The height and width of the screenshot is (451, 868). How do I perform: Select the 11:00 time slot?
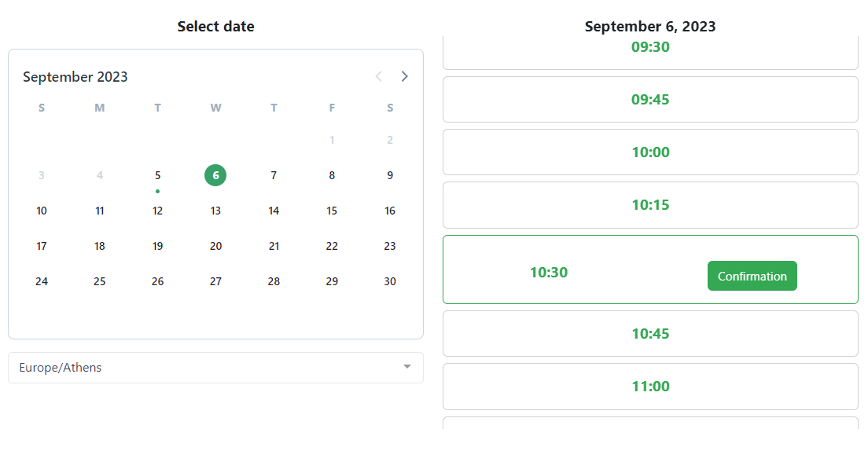(650, 387)
